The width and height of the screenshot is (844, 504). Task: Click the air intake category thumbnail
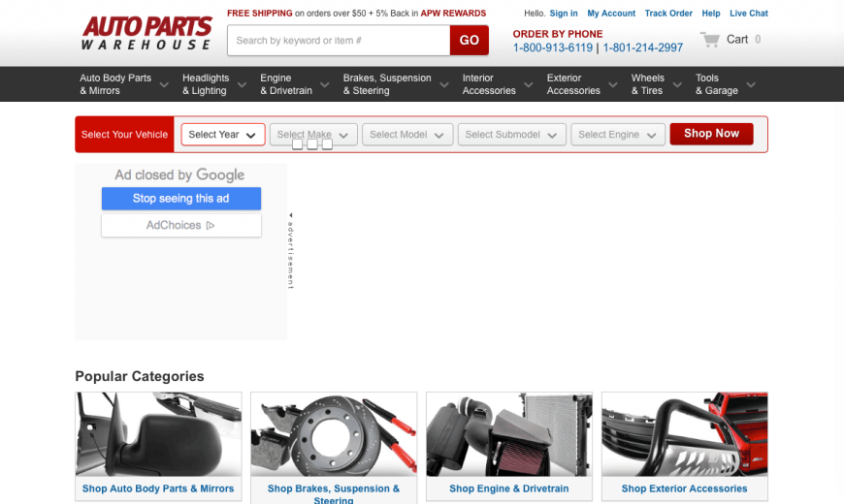tap(509, 434)
